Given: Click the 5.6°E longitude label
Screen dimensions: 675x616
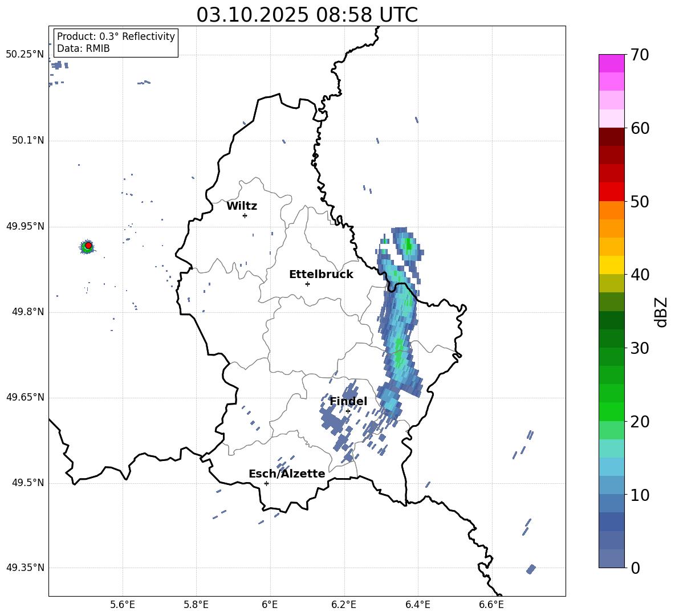Looking at the screenshot, I should tap(123, 605).
